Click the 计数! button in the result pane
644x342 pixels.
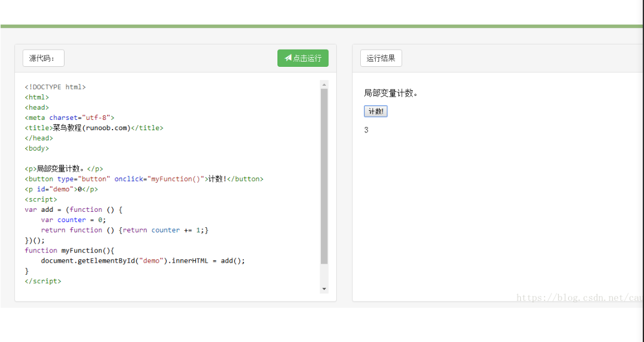[376, 111]
